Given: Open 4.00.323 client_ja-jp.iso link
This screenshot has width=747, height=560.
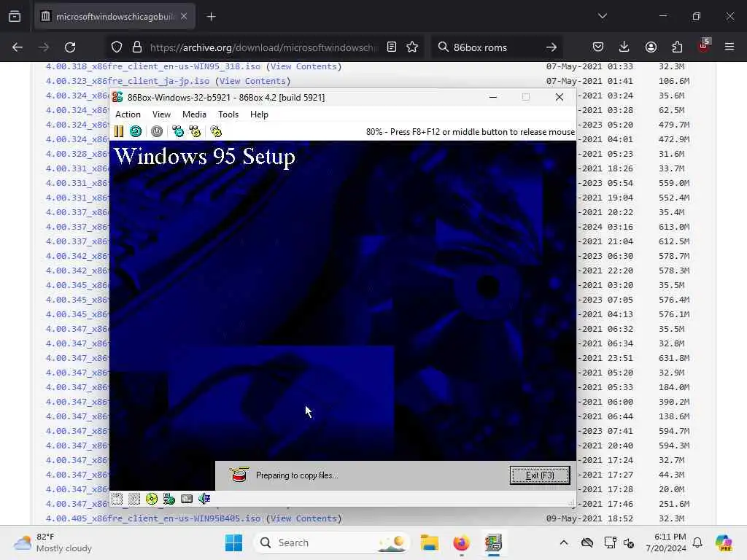Looking at the screenshot, I should pos(128,81).
